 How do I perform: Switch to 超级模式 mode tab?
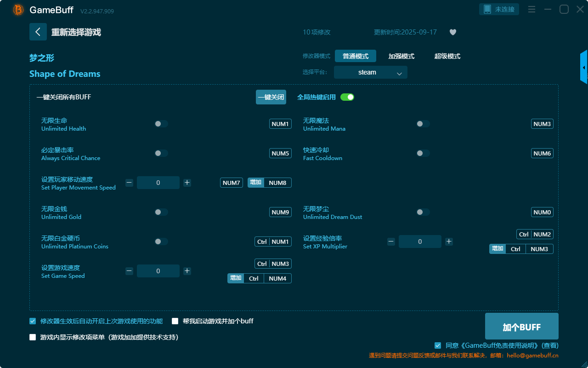coord(447,56)
